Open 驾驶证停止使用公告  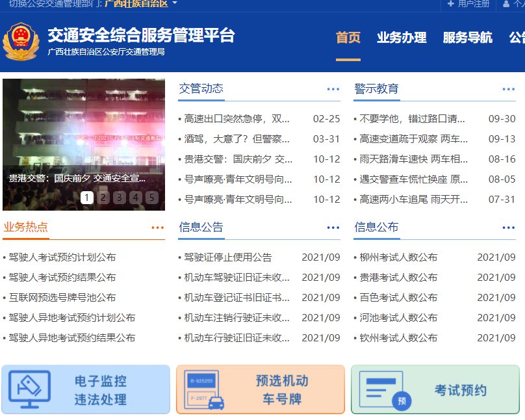(x=227, y=257)
